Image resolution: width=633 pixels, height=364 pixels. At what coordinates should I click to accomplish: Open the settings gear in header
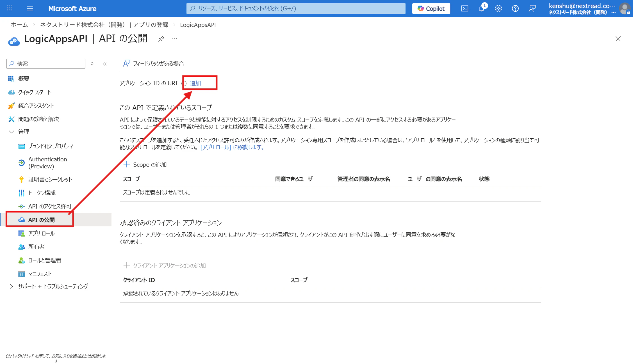[x=498, y=8]
